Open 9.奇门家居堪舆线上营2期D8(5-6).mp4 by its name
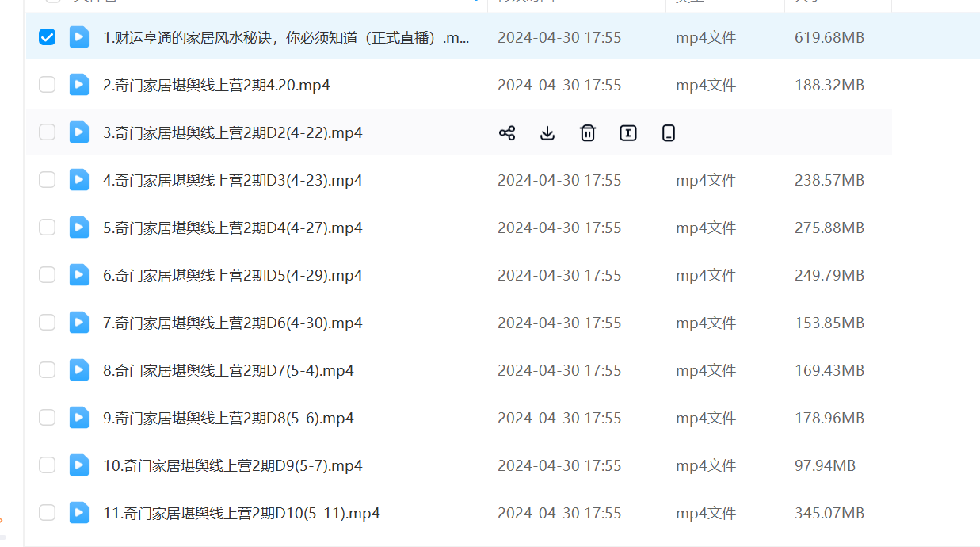 (x=228, y=418)
